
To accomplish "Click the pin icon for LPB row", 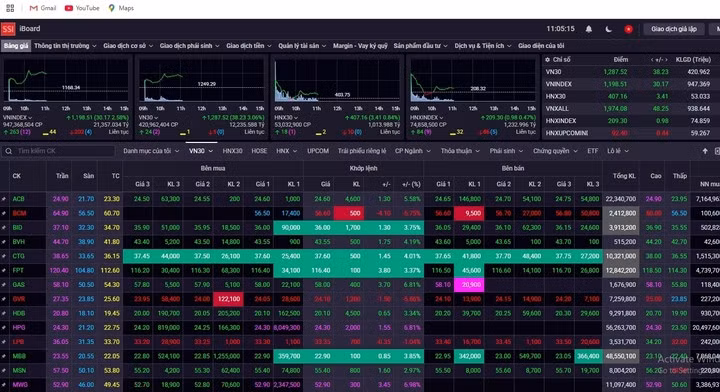I will point(4,342).
